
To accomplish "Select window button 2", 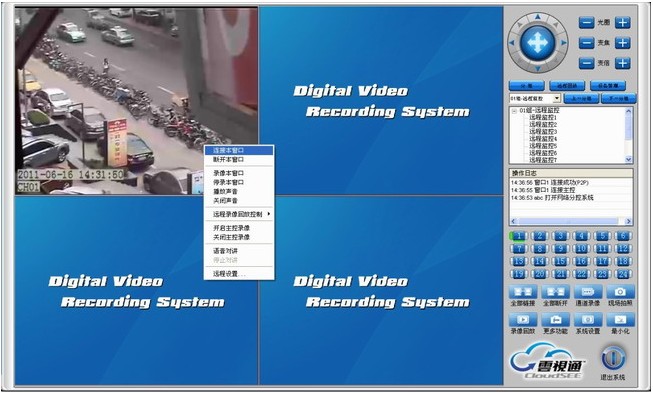I will pos(539,236).
